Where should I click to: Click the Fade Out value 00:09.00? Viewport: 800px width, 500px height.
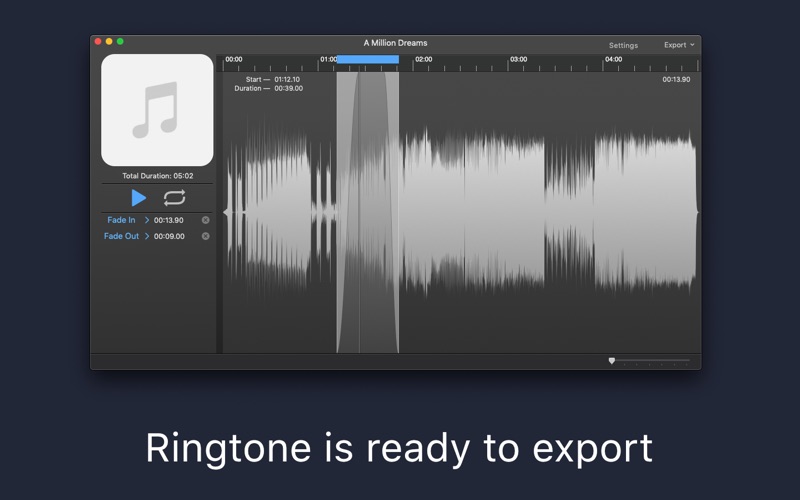169,236
